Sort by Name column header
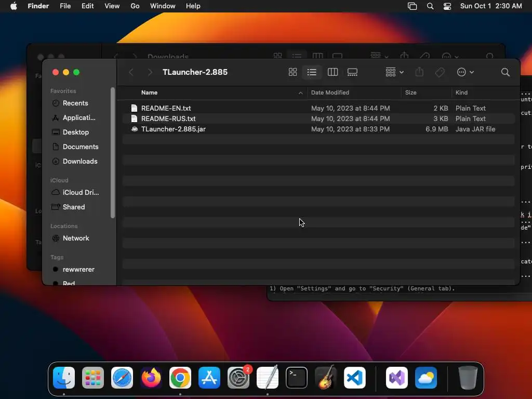 149,92
